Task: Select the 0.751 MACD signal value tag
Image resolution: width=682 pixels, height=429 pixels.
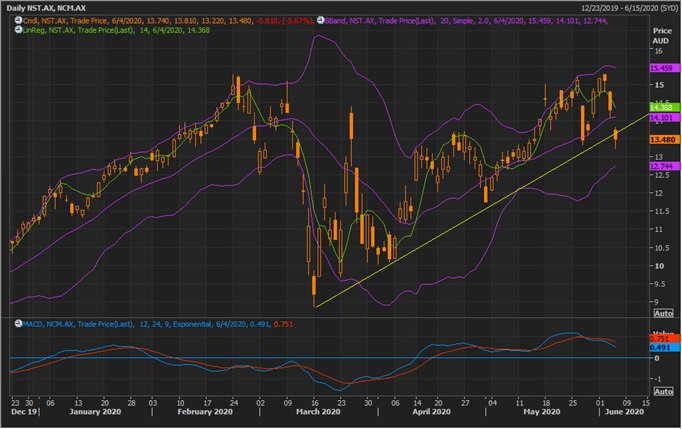Action: tap(664, 339)
